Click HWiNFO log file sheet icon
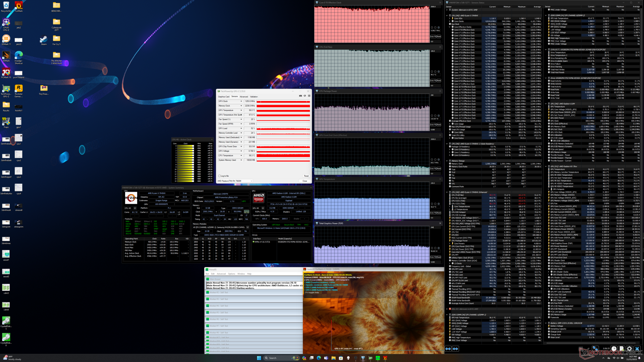The height and width of the screenshot is (362, 644). 622,349
